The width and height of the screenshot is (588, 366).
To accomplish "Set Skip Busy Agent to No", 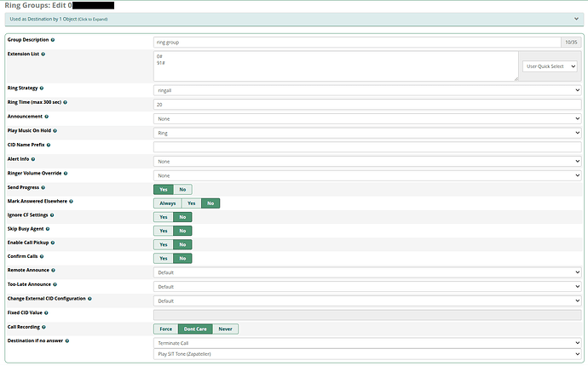I will [x=182, y=232].
